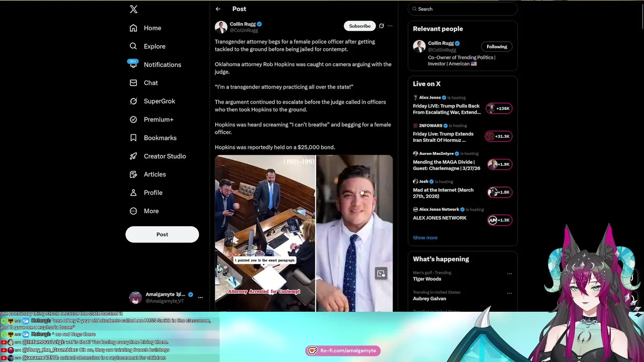Click Search input field

(462, 9)
